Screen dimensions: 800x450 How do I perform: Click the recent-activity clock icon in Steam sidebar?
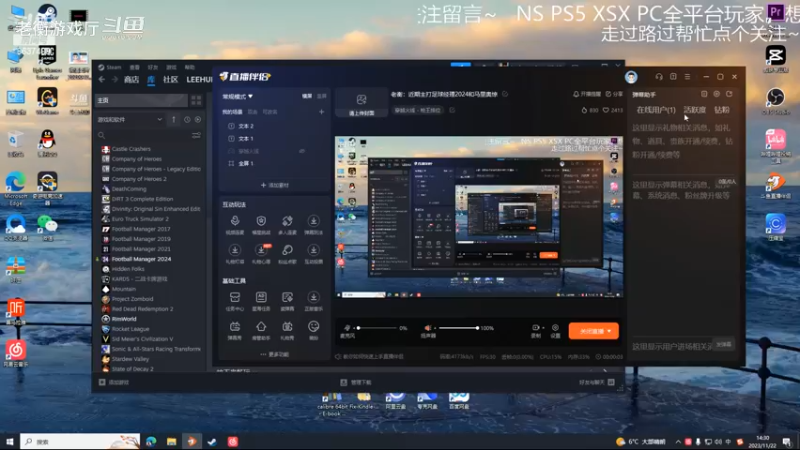pyautogui.click(x=187, y=119)
